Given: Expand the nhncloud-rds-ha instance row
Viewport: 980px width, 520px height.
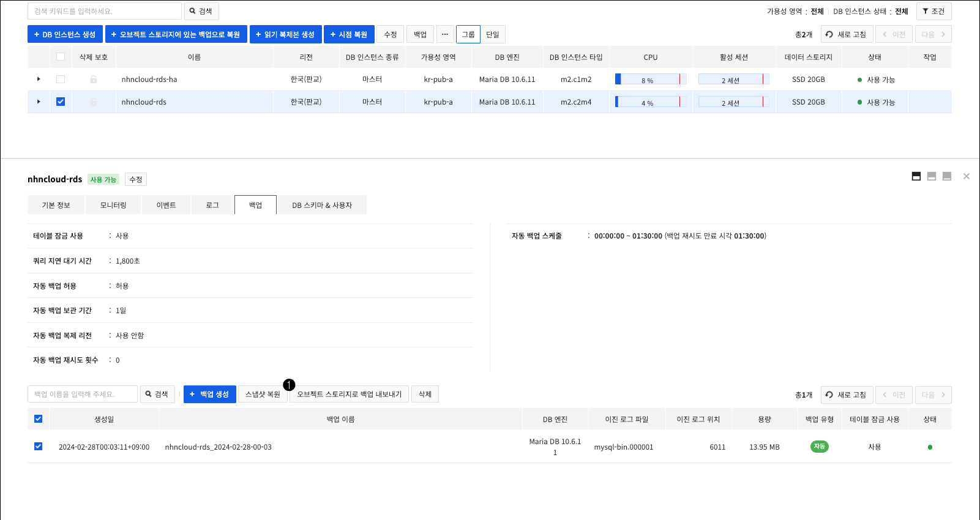Looking at the screenshot, I should click(x=39, y=79).
